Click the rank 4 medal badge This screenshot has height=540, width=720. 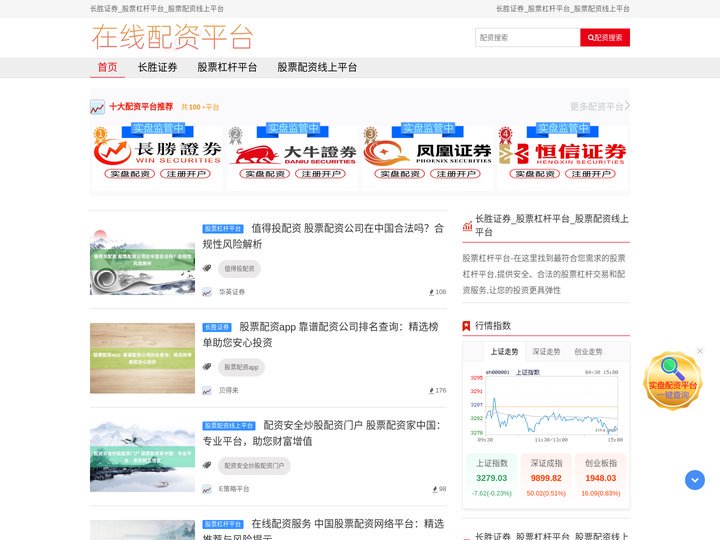pyautogui.click(x=506, y=135)
